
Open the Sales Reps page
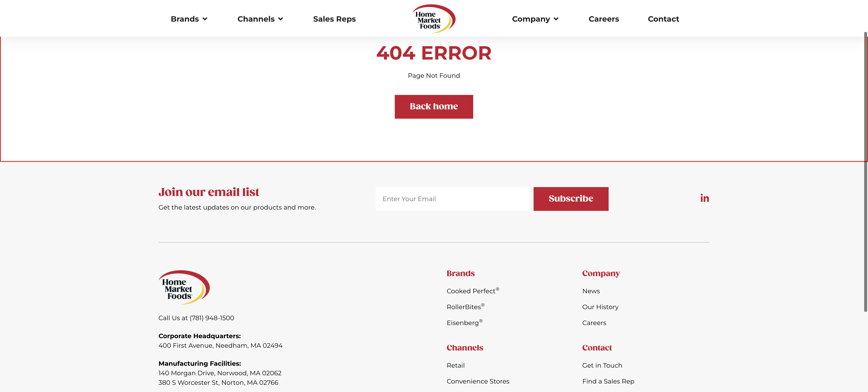[334, 19]
